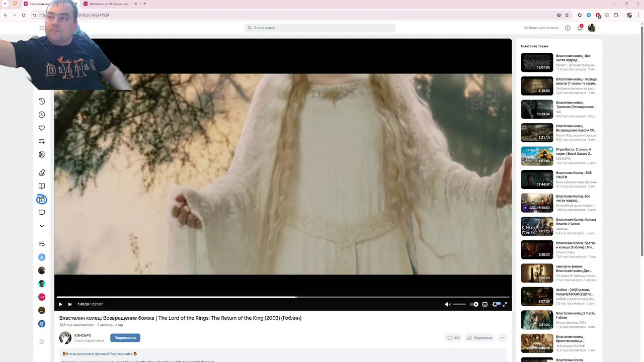Open the kids/games figure icon in sidebar

[42, 172]
